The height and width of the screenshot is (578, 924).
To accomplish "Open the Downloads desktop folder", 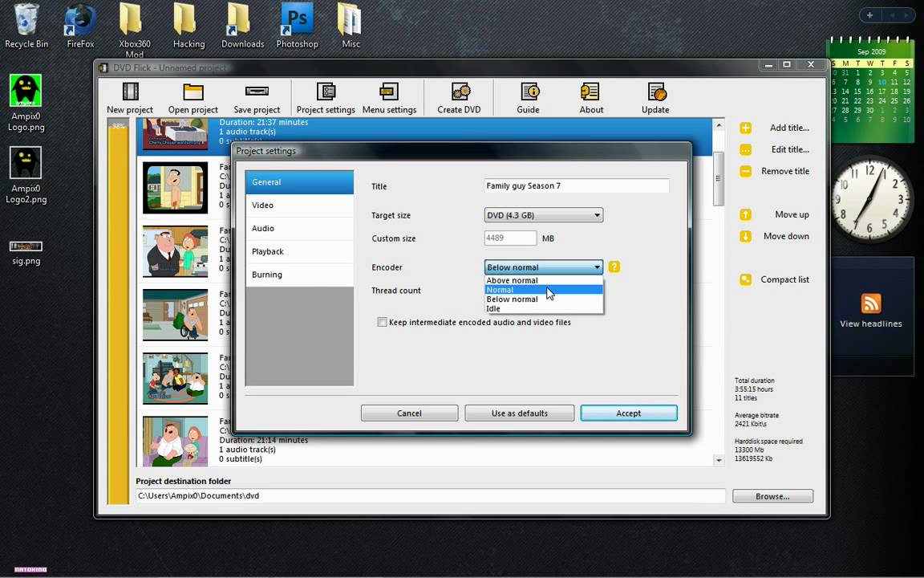I will [x=242, y=26].
